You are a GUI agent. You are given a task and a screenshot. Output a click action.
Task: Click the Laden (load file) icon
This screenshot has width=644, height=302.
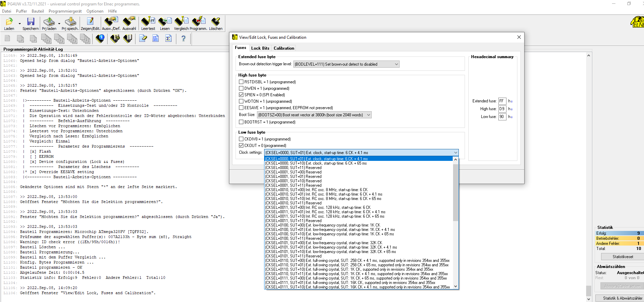tap(9, 22)
